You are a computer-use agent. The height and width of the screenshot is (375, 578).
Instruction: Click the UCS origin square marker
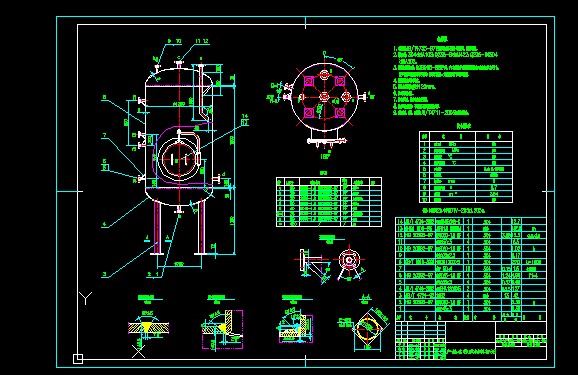click(78, 359)
